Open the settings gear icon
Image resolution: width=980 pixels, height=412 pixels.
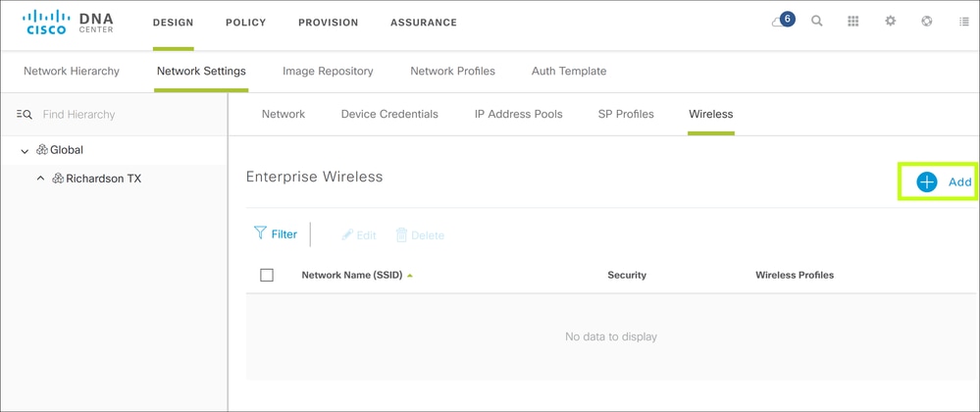(x=891, y=22)
